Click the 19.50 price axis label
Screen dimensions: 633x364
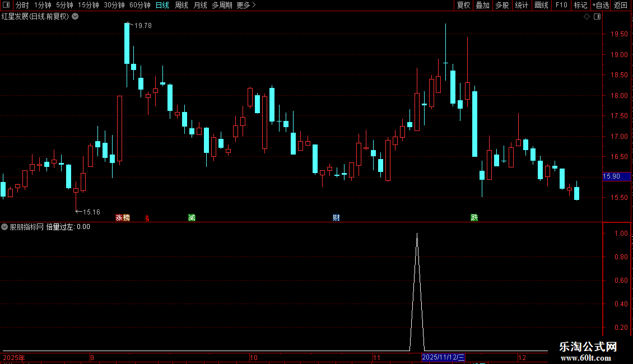619,34
